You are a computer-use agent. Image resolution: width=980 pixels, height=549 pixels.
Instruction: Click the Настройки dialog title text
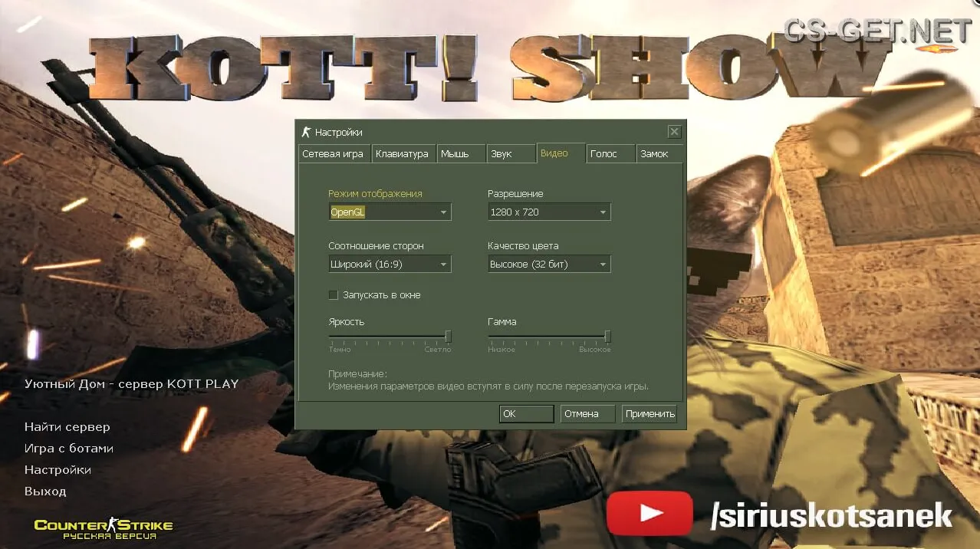tap(339, 133)
